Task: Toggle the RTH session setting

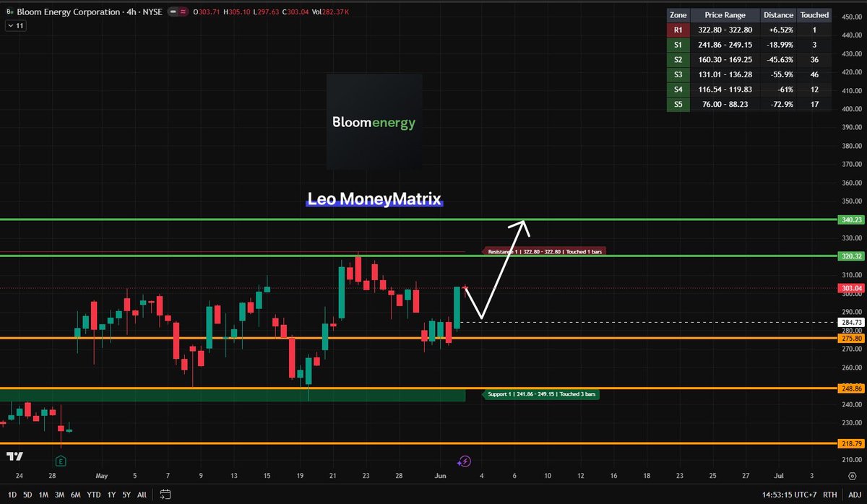Action: tap(832, 495)
